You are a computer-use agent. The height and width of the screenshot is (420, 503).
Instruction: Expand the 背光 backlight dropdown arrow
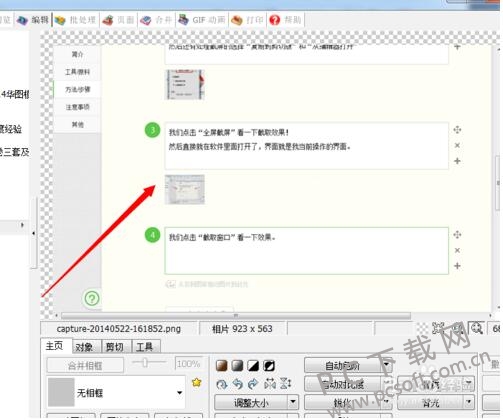pyautogui.click(x=469, y=402)
